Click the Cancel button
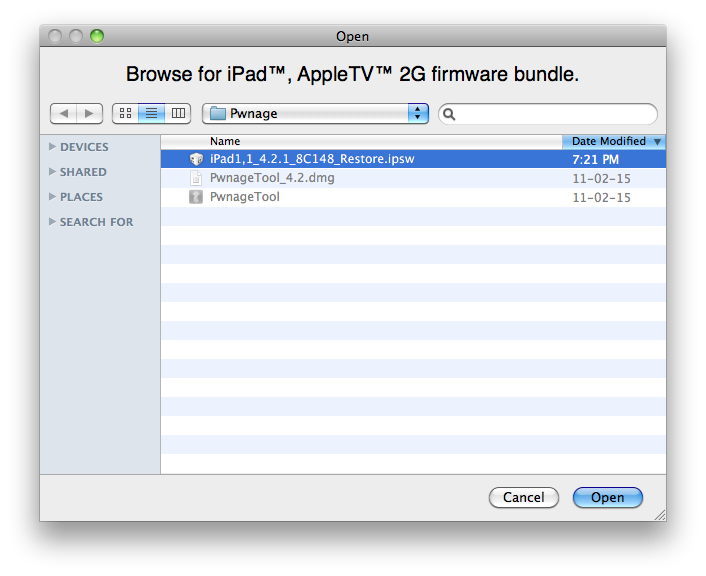The width and height of the screenshot is (706, 576). (524, 497)
